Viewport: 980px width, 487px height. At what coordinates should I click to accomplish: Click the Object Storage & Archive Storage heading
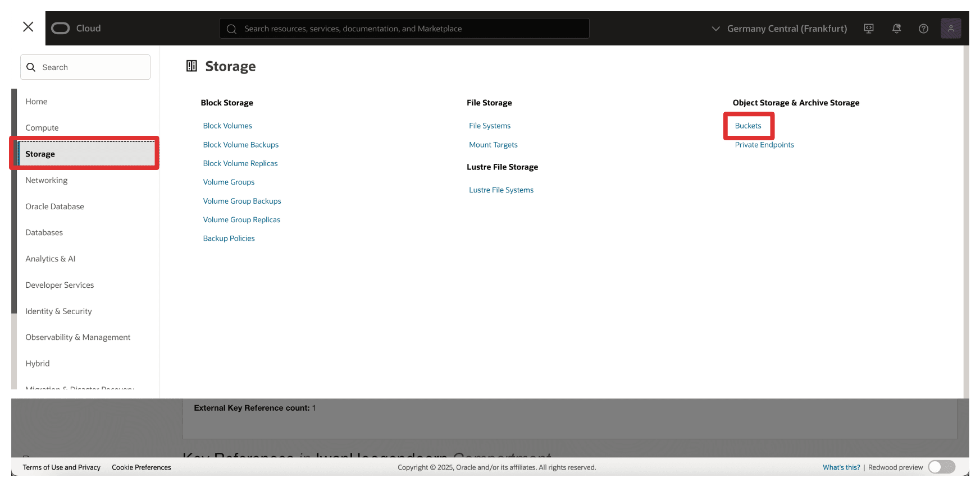pyautogui.click(x=796, y=103)
